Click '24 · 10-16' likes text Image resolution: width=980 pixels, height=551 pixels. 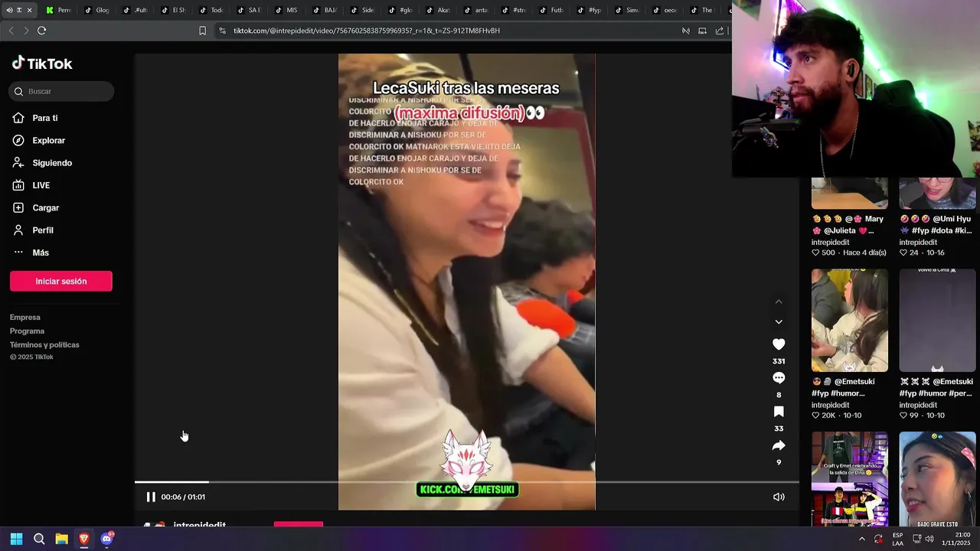pos(922,253)
